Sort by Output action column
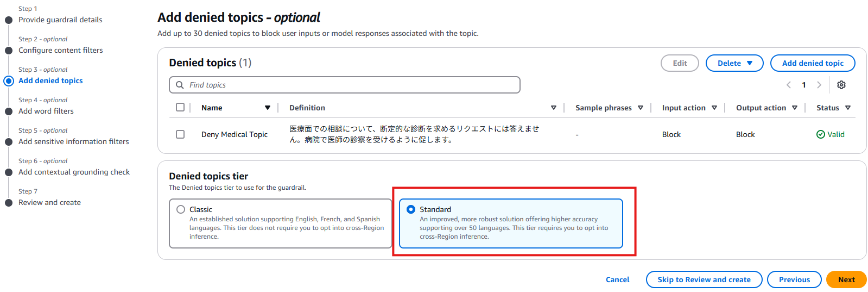868x292 pixels. [766, 108]
